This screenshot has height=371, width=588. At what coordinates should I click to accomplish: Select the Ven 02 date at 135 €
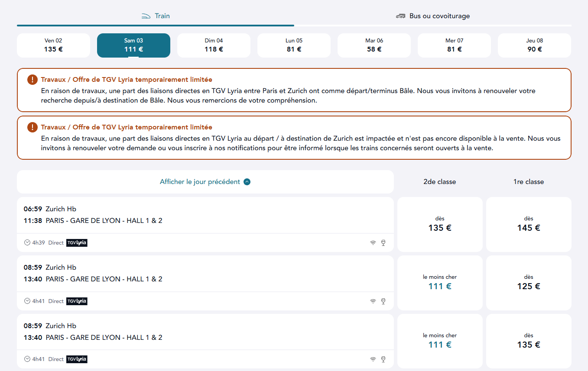(x=53, y=45)
